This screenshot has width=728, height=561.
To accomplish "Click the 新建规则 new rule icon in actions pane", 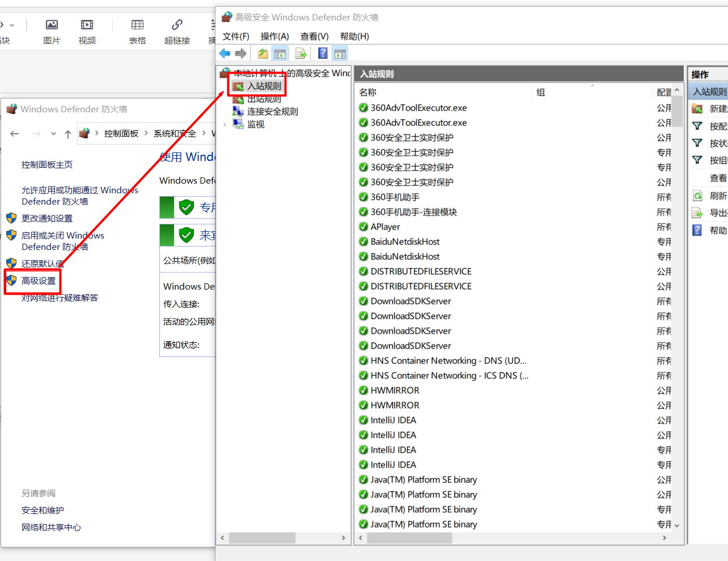I will [697, 109].
